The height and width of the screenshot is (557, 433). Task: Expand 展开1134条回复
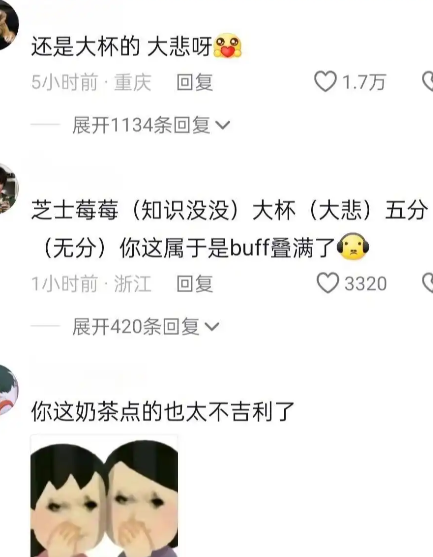151,125
